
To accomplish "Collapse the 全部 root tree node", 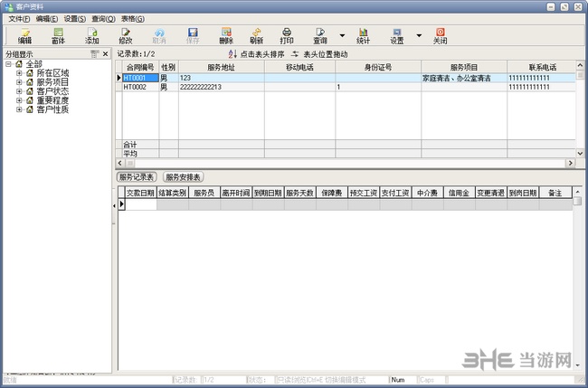I will (8, 64).
